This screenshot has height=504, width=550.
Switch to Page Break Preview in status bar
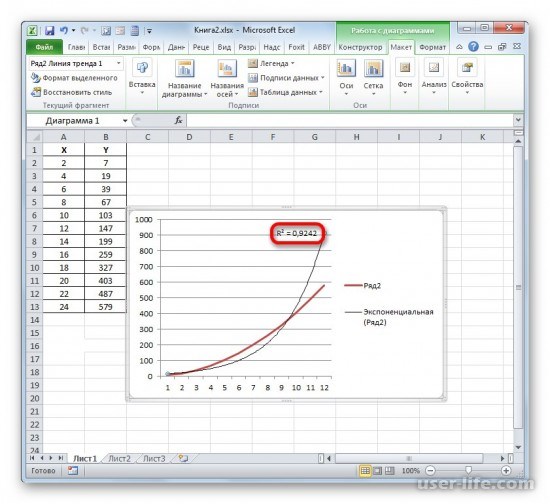coord(389,470)
